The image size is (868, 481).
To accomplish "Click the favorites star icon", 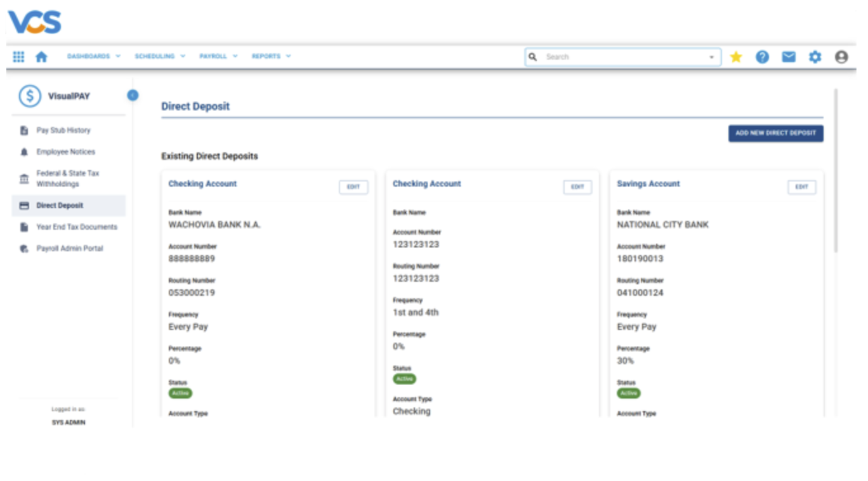I will tap(736, 56).
